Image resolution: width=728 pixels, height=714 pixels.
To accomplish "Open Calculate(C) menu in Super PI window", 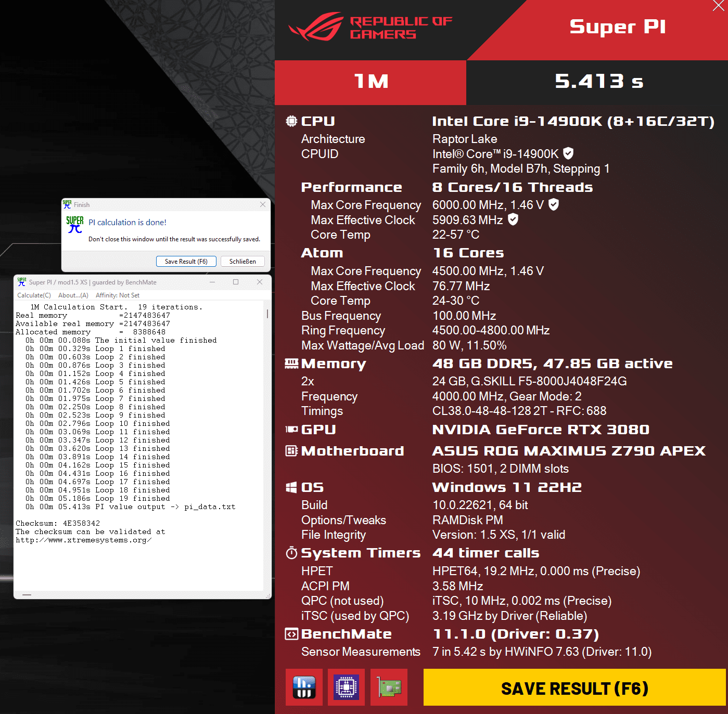I will [x=34, y=295].
